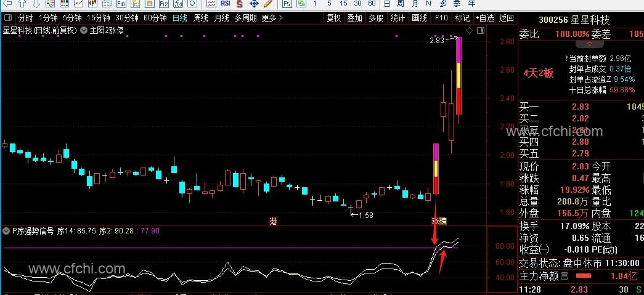Click the 港 marker below the chart

[273, 221]
